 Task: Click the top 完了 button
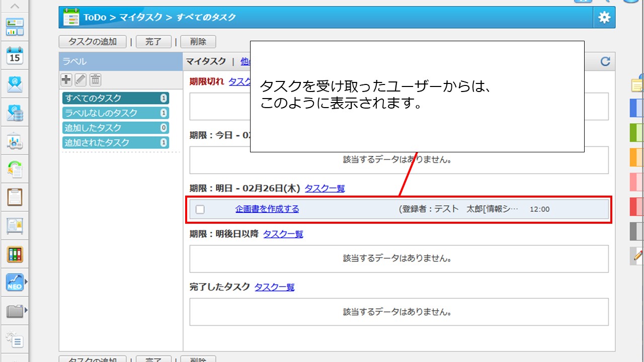pos(153,42)
